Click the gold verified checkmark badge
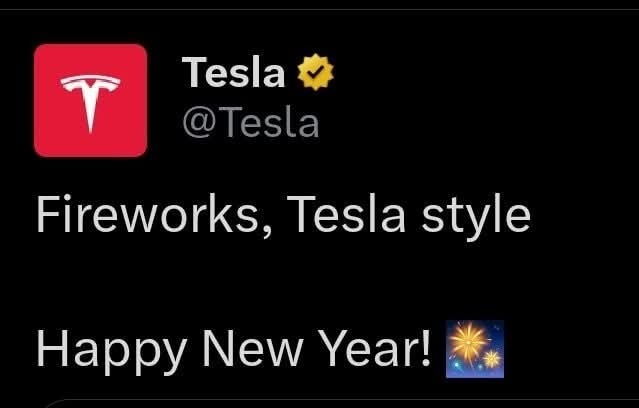 coord(313,73)
